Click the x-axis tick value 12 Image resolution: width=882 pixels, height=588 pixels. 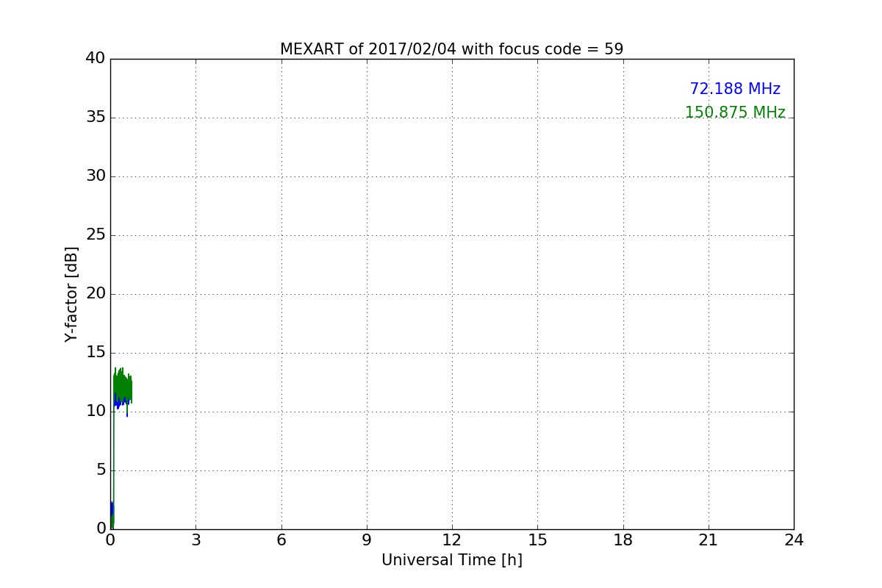point(451,540)
